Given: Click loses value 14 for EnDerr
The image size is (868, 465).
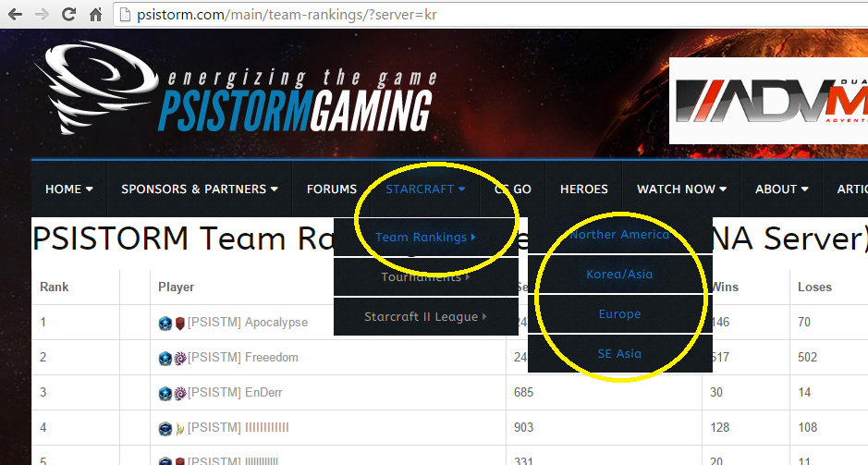Looking at the screenshot, I should pos(804,393).
